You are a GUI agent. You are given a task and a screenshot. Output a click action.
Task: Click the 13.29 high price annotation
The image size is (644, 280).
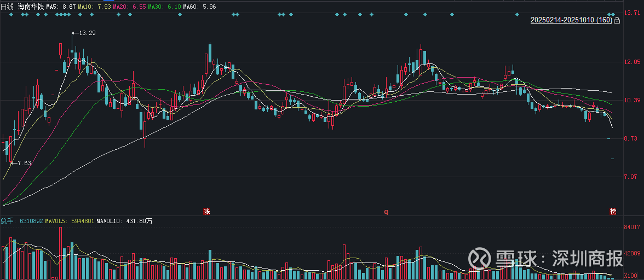click(87, 33)
